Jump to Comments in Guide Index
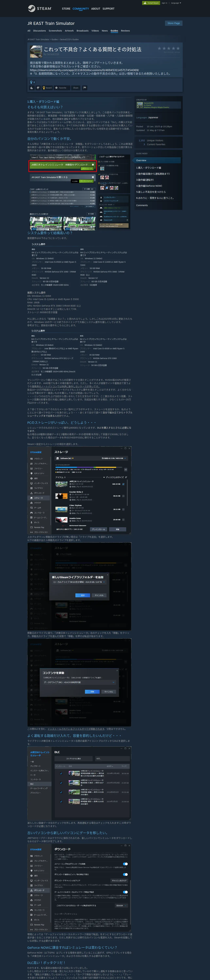Image resolution: width=210 pixels, height=980 pixels. point(142,205)
